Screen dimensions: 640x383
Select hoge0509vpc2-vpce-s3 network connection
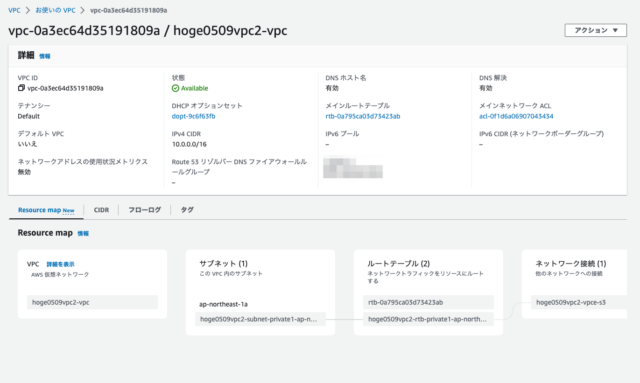point(579,302)
